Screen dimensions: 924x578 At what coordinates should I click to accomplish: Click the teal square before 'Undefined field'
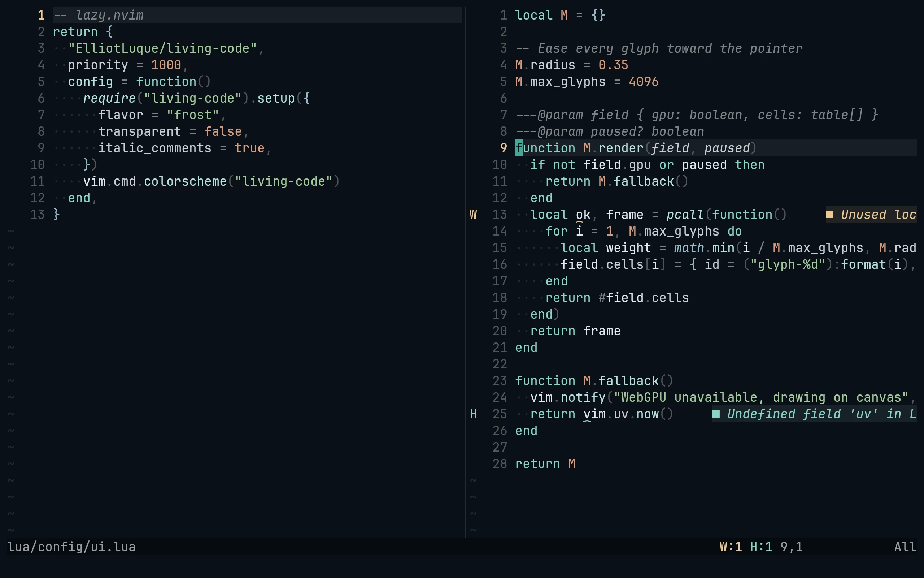[x=716, y=414]
